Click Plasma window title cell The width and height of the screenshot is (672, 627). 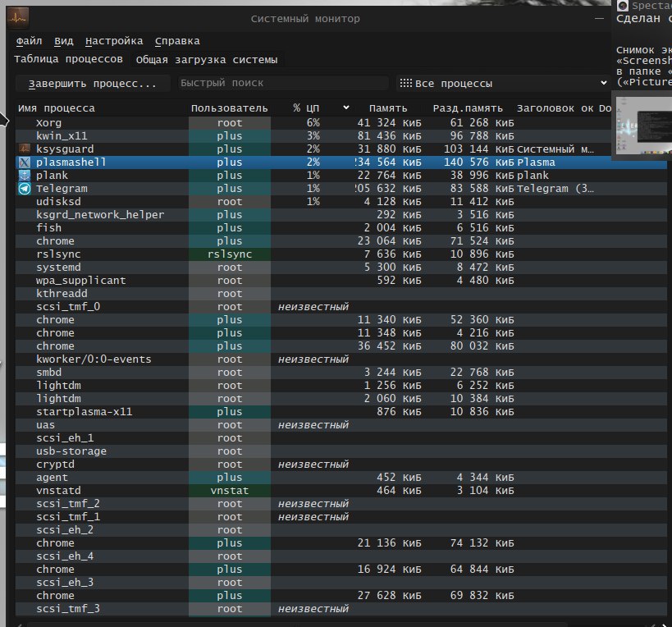click(x=536, y=162)
